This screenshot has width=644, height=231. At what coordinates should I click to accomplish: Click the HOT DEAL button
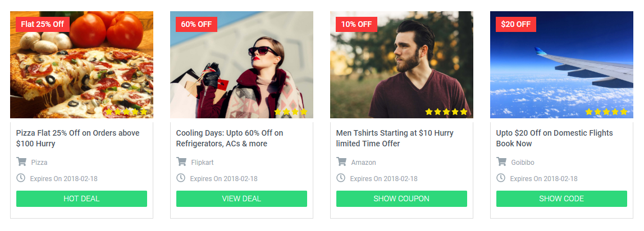(82, 198)
